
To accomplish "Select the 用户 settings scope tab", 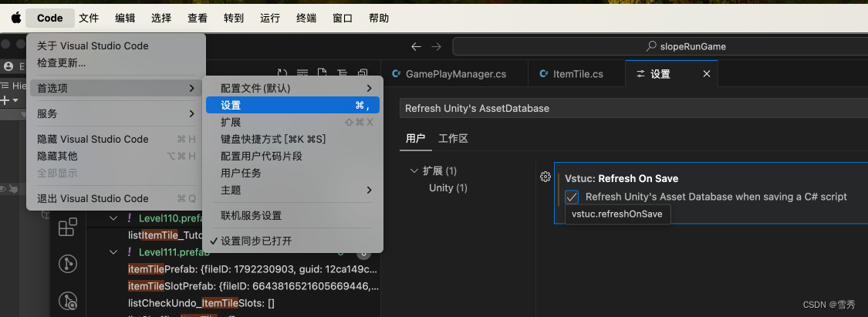I will 415,138.
